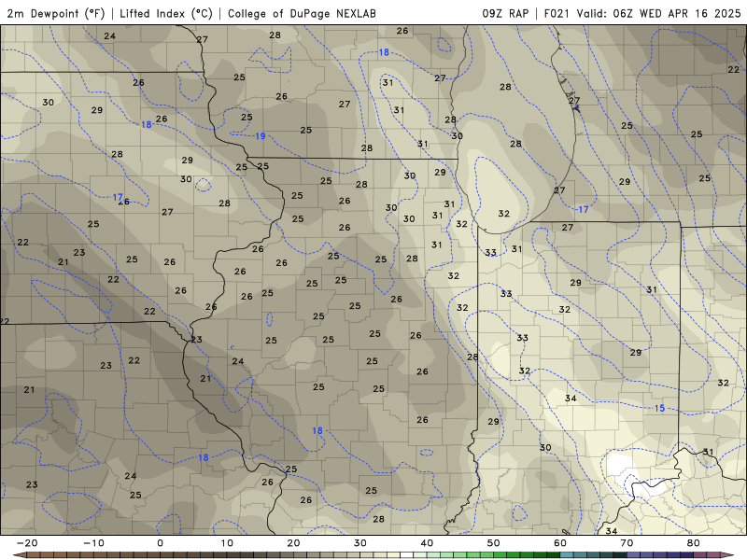This screenshot has height=560, width=747.
Task: Click the 70 tick label on the color bar
Action: [x=627, y=543]
